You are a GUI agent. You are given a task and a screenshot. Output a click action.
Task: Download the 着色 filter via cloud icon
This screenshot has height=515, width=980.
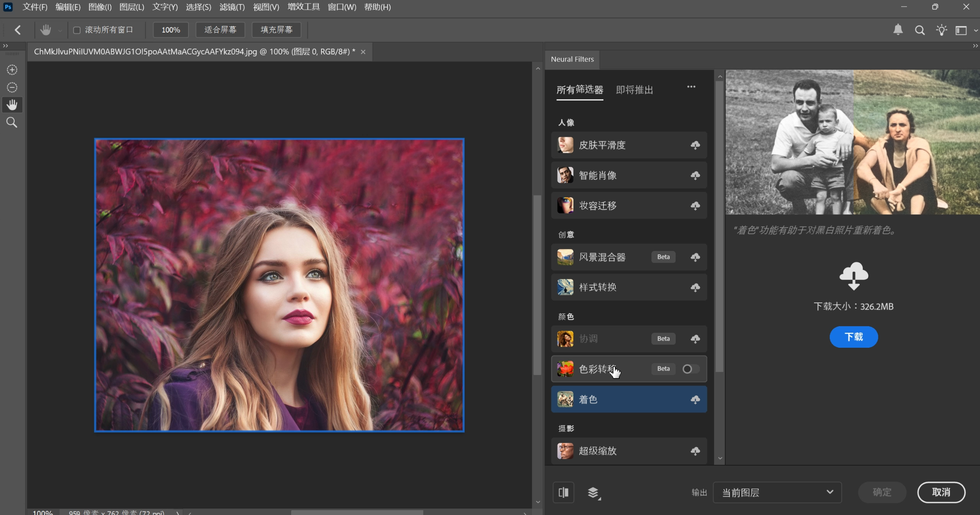(x=695, y=399)
